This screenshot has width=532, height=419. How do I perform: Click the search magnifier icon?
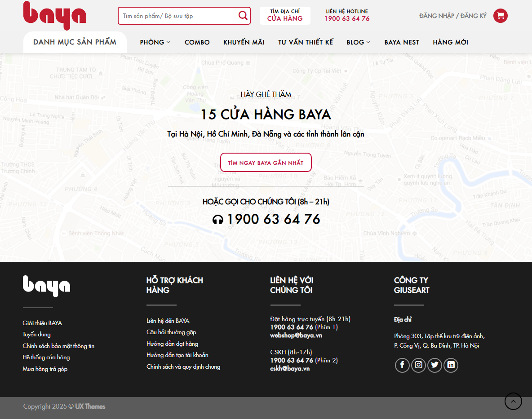(243, 15)
